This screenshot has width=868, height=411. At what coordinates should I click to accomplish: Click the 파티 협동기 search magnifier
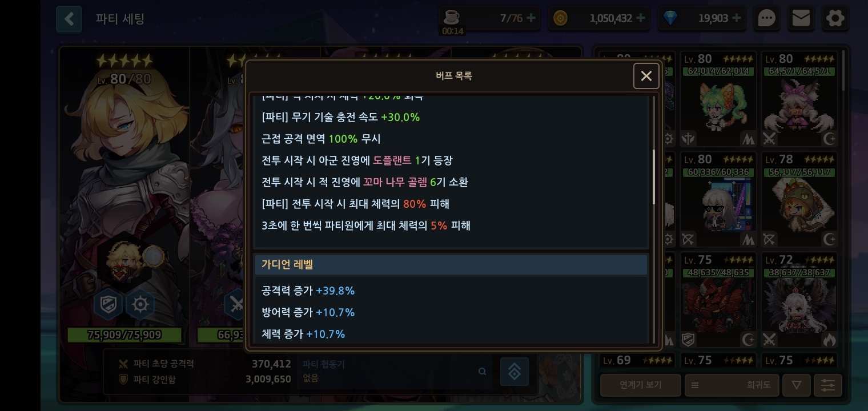tap(483, 372)
